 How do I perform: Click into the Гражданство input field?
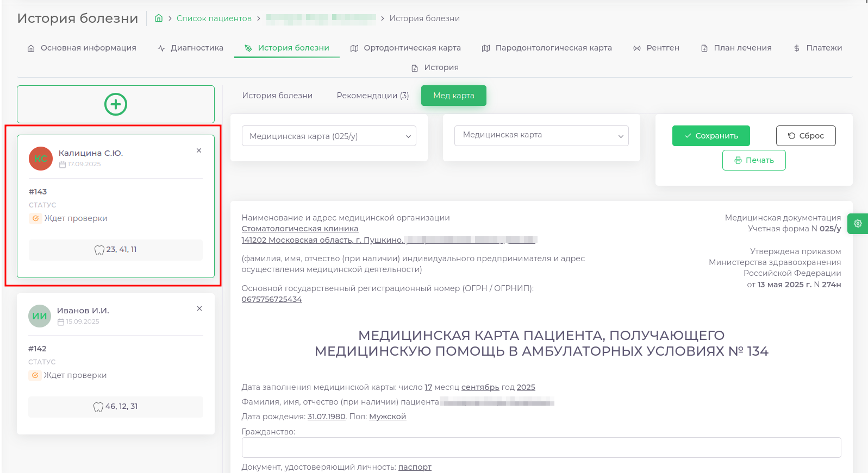coord(541,447)
